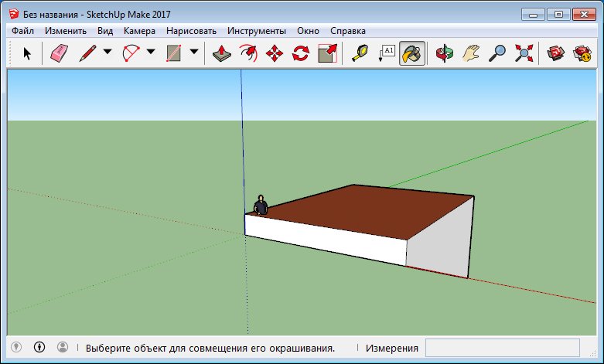604x364 pixels.
Task: Activate the Line pencil tool
Action: click(x=87, y=53)
